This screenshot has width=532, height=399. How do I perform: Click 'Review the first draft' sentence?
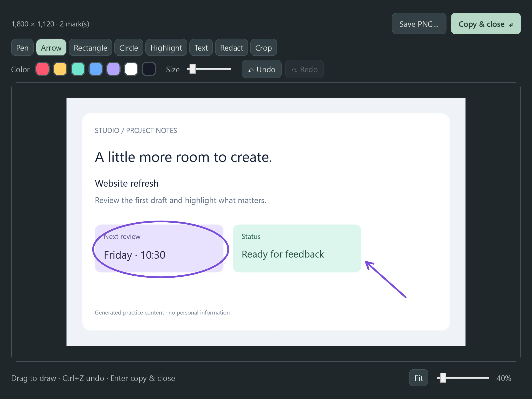(180, 200)
